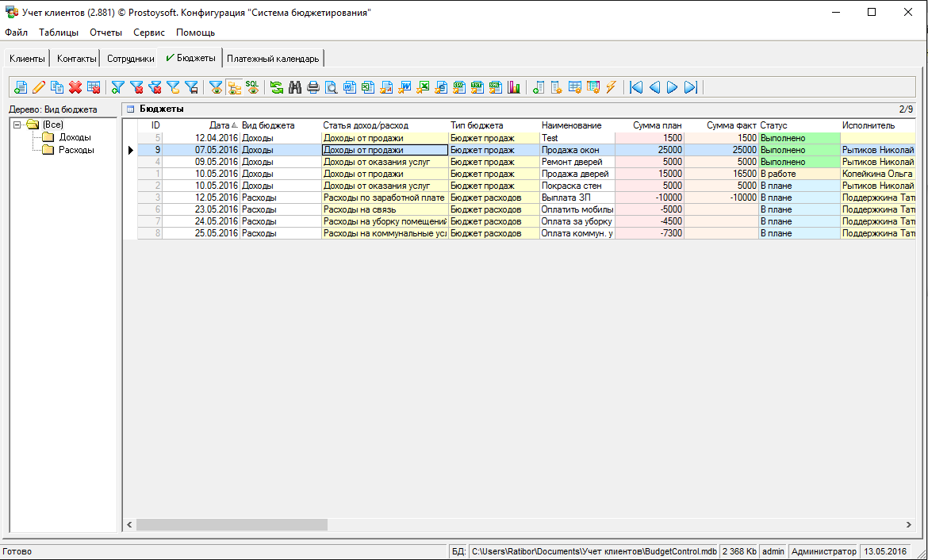Click the lightning bolt icon
Image resolution: width=928 pixels, height=560 pixels.
[x=611, y=87]
